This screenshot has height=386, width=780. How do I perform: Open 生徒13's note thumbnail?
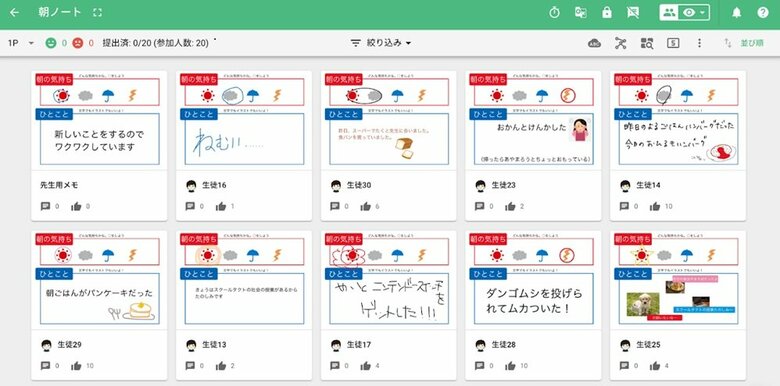coord(244,280)
